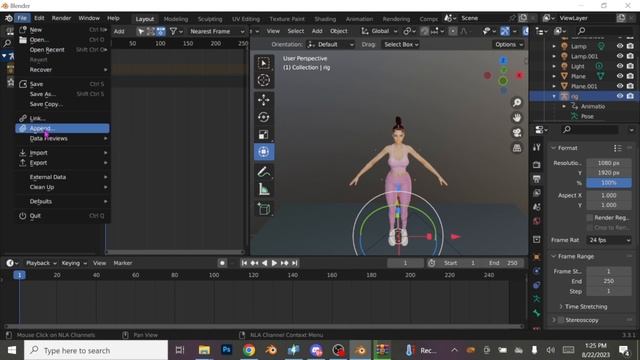Open File Explorer from the taskbar
The height and width of the screenshot is (360, 640).
204,350
